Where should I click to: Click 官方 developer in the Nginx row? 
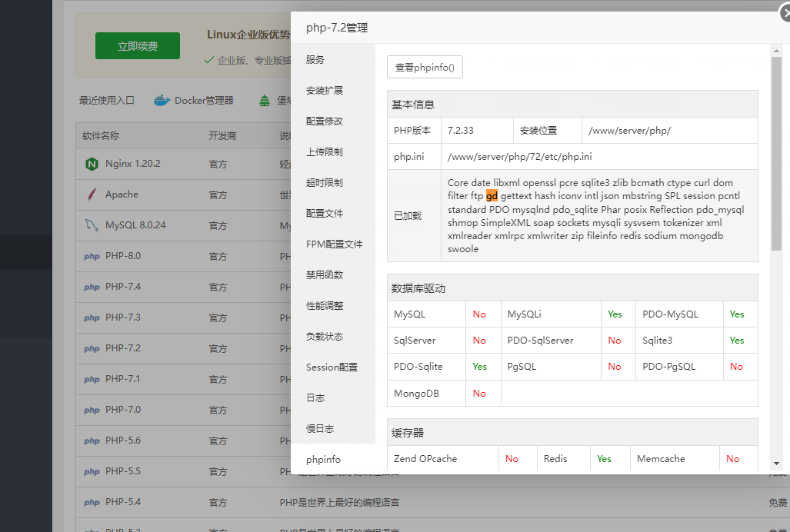[218, 164]
